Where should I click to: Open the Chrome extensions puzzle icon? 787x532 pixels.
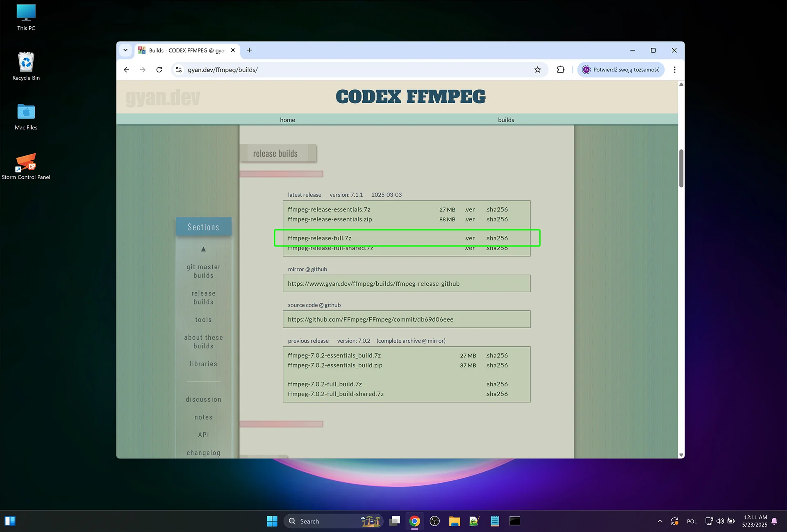(x=560, y=70)
